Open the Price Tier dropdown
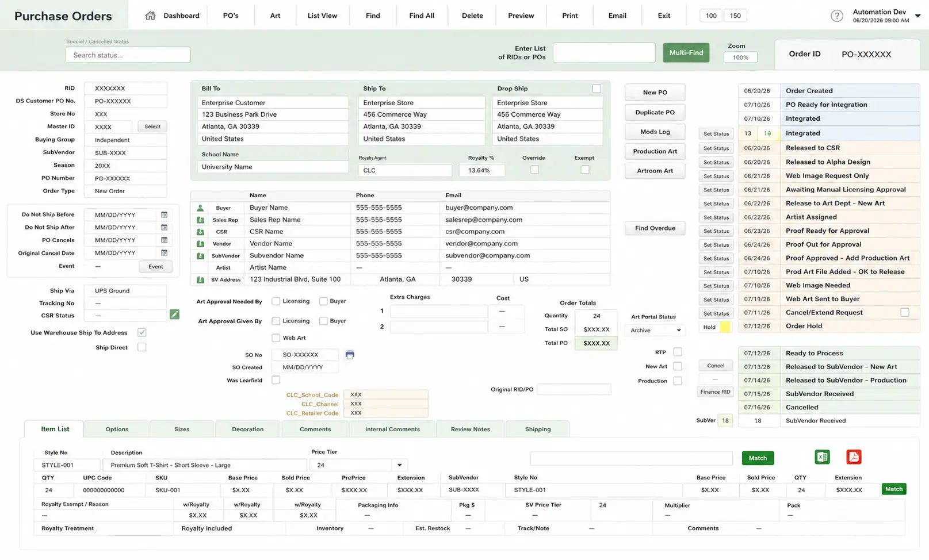 [x=399, y=465]
